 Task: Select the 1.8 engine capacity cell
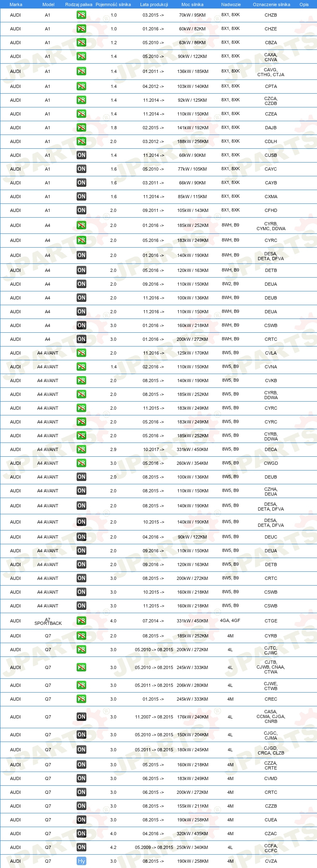point(114,128)
